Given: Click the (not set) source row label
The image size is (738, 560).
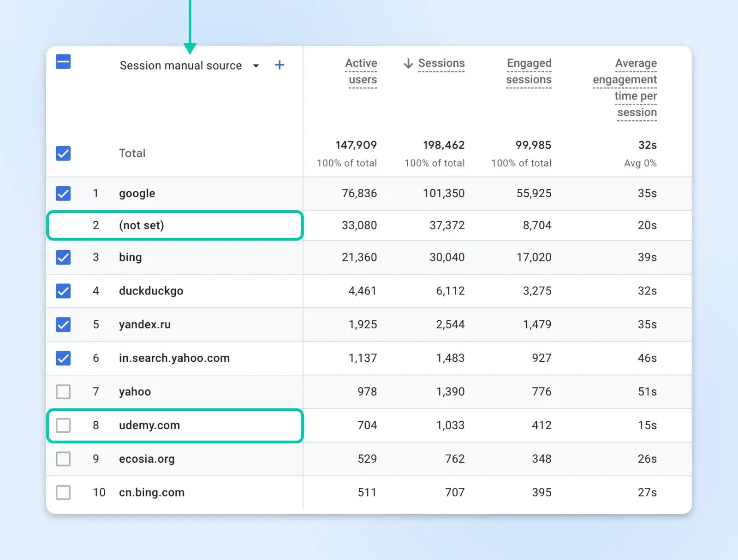Looking at the screenshot, I should pyautogui.click(x=142, y=225).
